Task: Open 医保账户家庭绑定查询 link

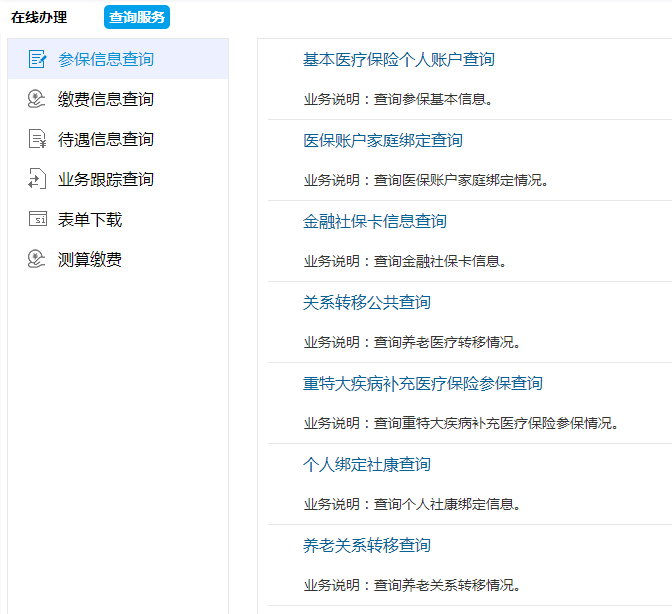Action: 383,140
